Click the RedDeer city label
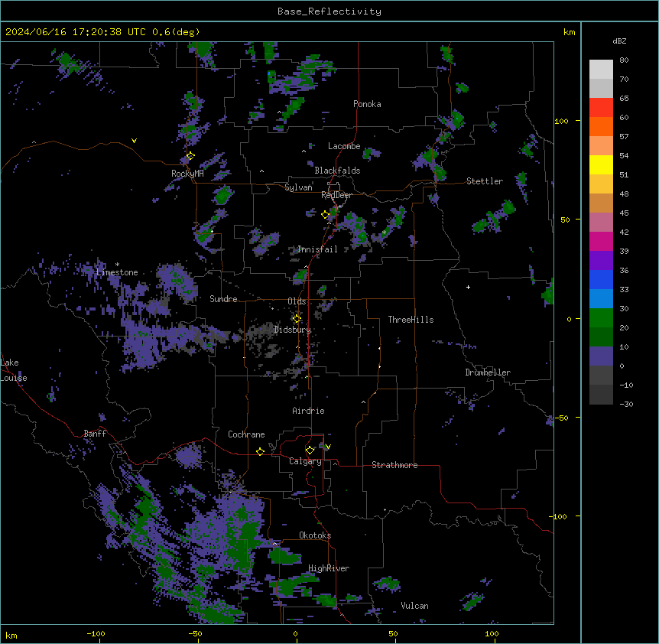Screen dimensions: 659x644 (336, 195)
